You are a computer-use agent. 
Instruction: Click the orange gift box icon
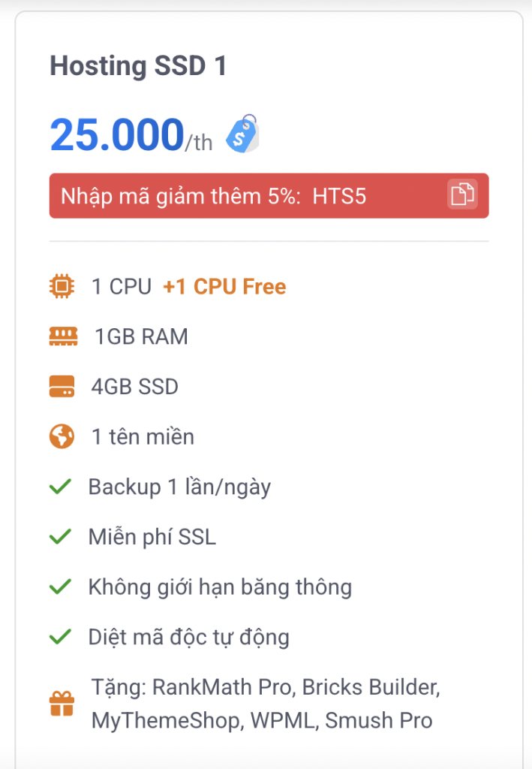coord(62,704)
